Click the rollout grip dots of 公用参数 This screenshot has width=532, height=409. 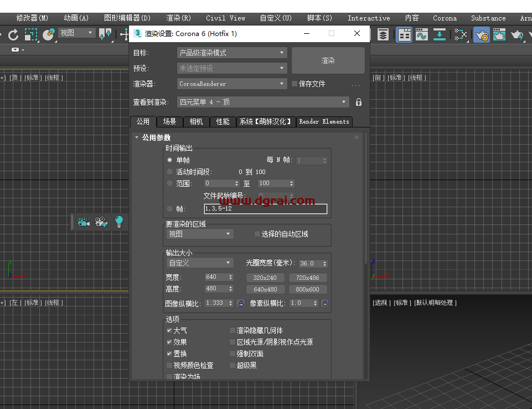(x=357, y=137)
